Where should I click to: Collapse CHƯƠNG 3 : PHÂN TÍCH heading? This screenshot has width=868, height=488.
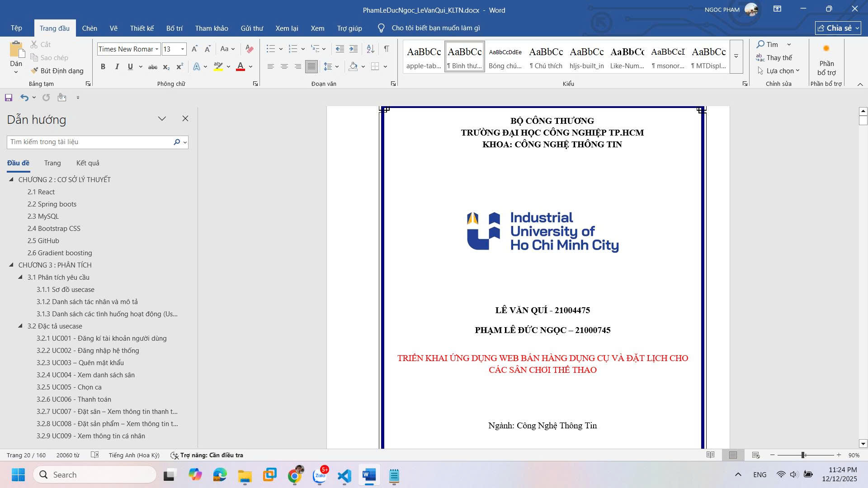[x=11, y=265]
